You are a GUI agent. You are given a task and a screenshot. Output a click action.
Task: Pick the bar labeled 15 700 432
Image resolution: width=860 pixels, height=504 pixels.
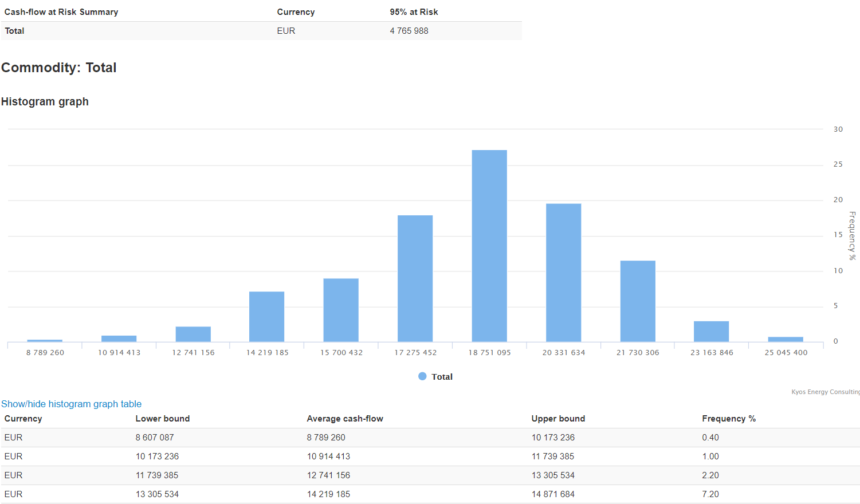pos(341,310)
